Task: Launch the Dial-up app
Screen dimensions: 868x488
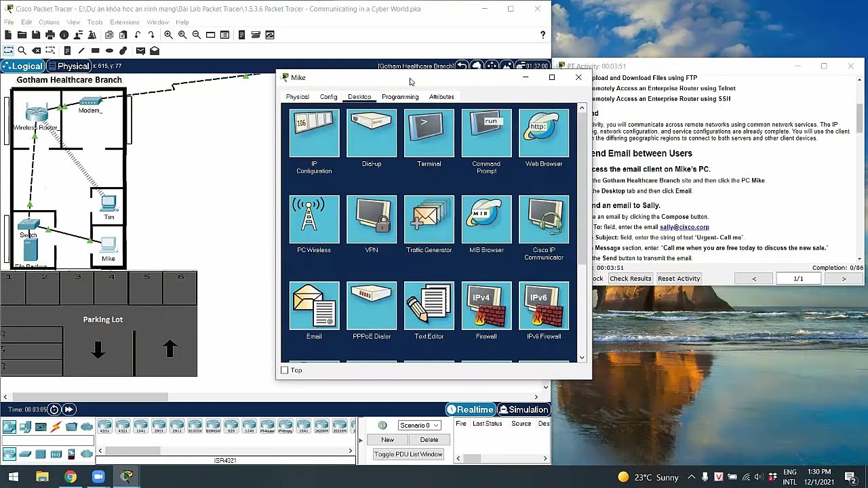Action: [372, 134]
